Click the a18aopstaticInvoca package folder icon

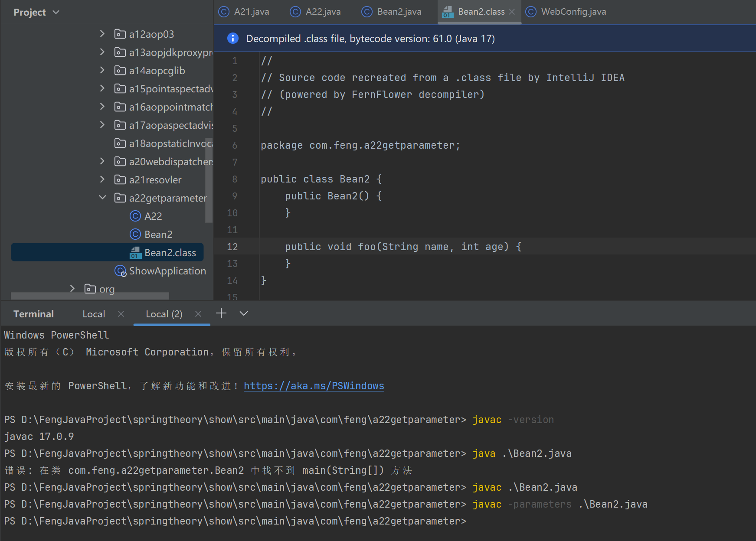120,143
